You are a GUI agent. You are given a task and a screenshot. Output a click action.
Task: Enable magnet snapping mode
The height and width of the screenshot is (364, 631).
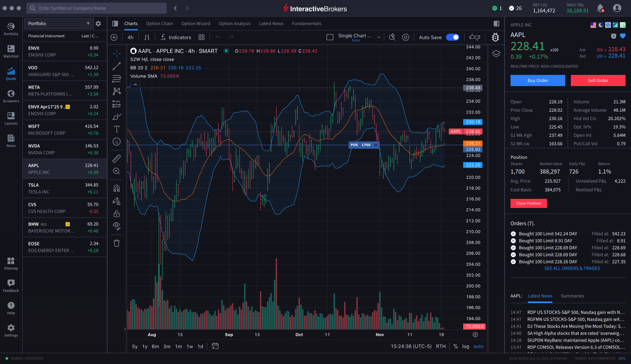[x=117, y=188]
